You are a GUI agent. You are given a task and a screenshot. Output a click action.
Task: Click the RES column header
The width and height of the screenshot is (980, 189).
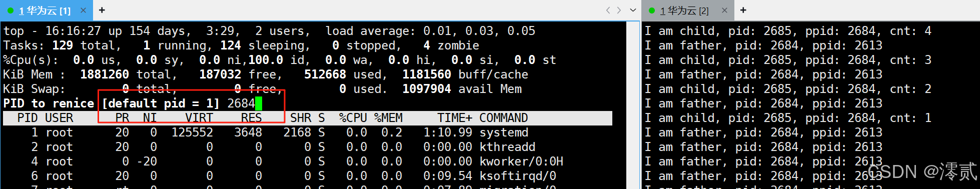click(x=252, y=118)
